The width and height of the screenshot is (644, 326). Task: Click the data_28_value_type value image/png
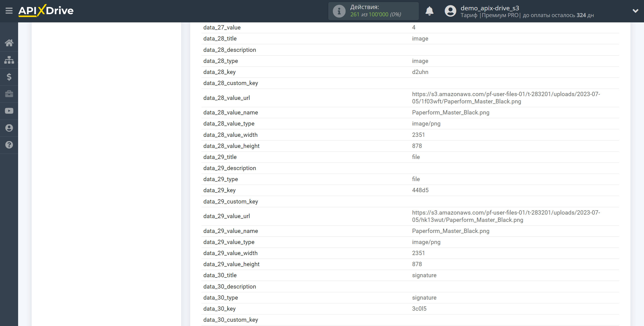[426, 124]
